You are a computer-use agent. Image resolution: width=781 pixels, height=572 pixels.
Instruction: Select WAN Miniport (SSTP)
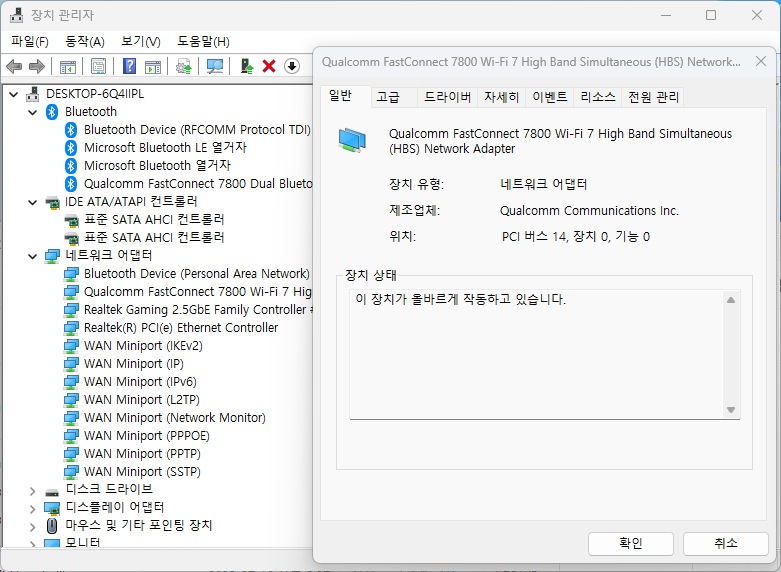(x=142, y=472)
